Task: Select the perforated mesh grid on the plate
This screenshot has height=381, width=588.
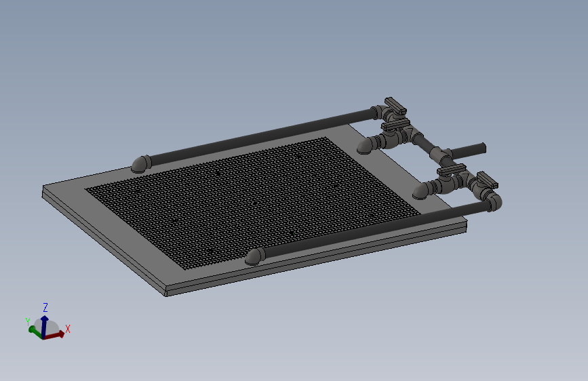Action: click(x=254, y=203)
